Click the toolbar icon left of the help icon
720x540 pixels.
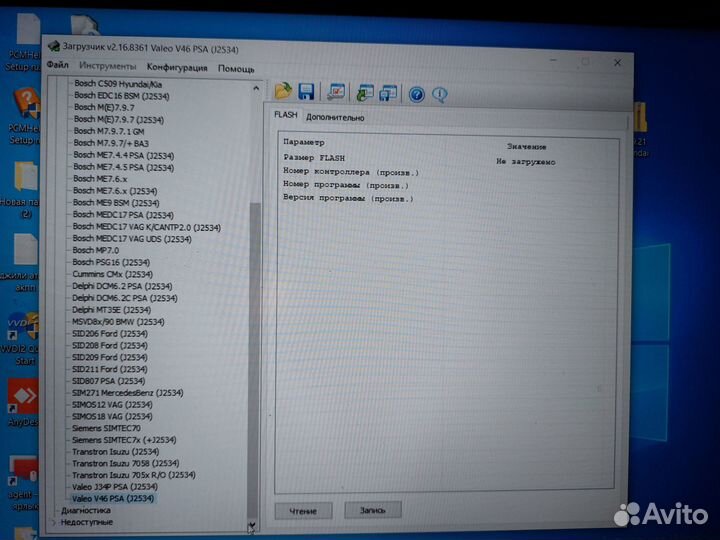point(388,94)
